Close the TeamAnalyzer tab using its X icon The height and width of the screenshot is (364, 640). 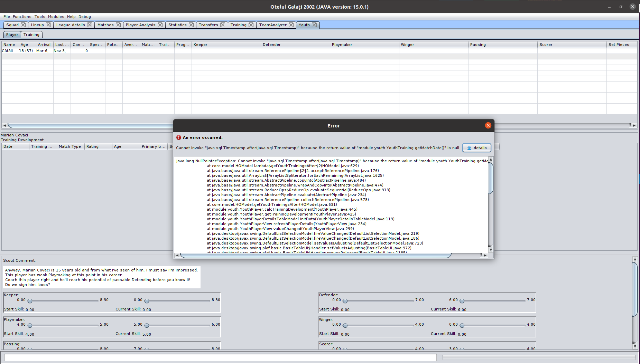291,25
